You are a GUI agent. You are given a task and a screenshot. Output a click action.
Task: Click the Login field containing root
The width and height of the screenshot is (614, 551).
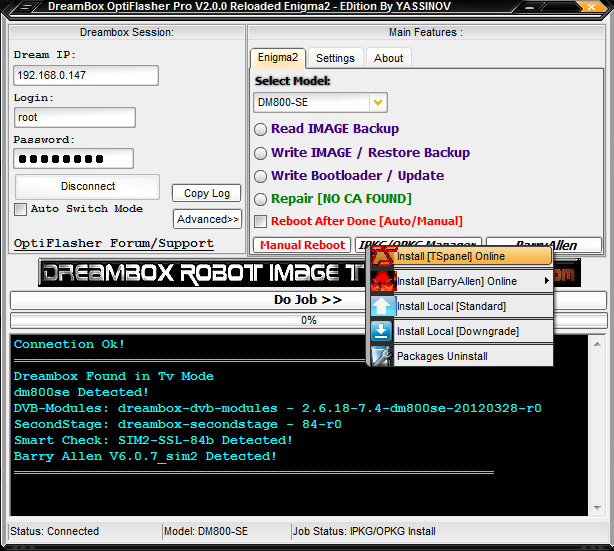click(x=75, y=117)
